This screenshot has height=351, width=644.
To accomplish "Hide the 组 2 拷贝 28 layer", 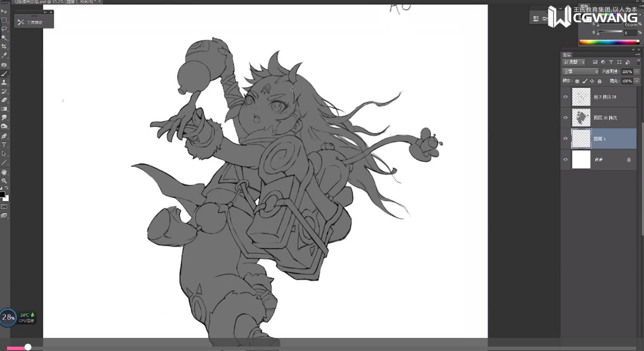I will point(565,97).
